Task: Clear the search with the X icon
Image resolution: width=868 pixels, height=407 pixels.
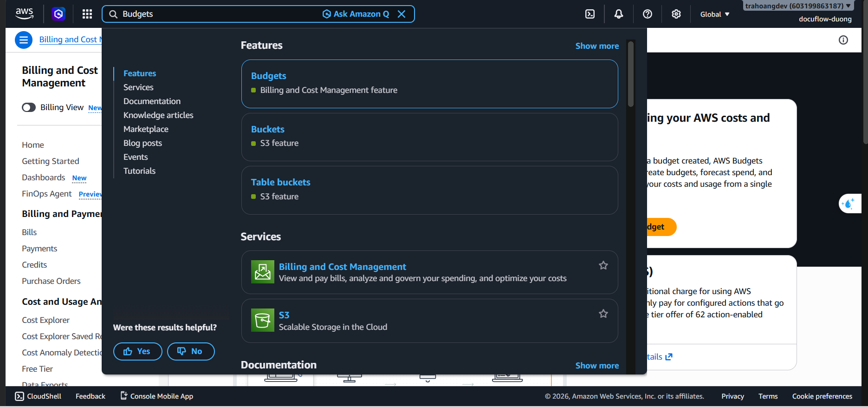Action: [402, 14]
